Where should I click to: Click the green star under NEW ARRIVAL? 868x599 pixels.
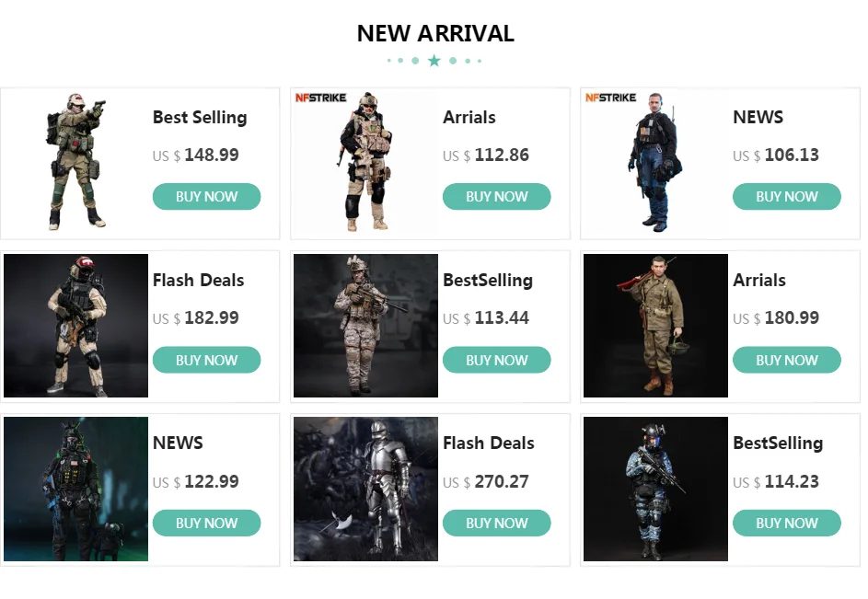point(434,61)
